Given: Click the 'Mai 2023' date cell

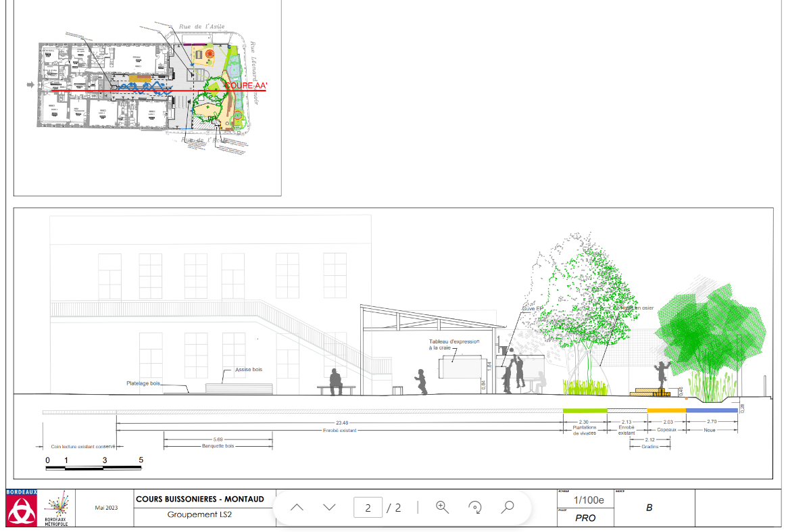Looking at the screenshot, I should (105, 508).
